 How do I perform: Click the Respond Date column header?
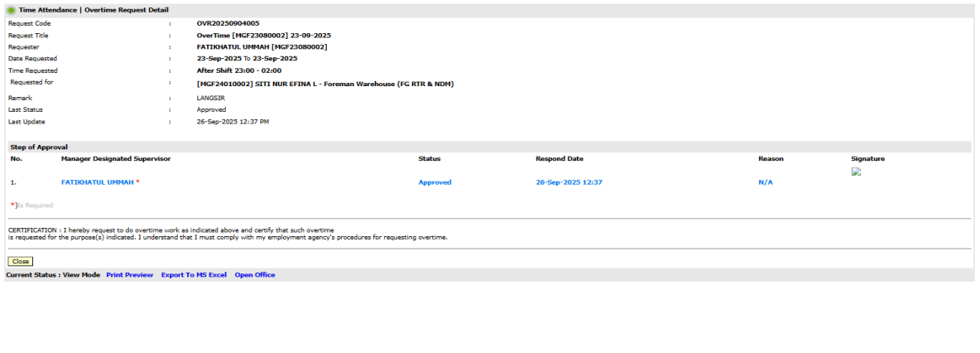[x=560, y=158]
